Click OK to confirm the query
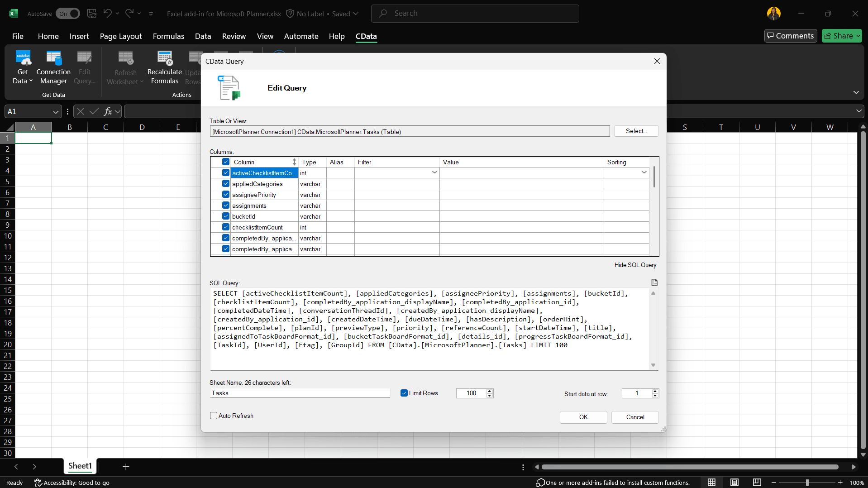This screenshot has height=488, width=868. pyautogui.click(x=583, y=417)
